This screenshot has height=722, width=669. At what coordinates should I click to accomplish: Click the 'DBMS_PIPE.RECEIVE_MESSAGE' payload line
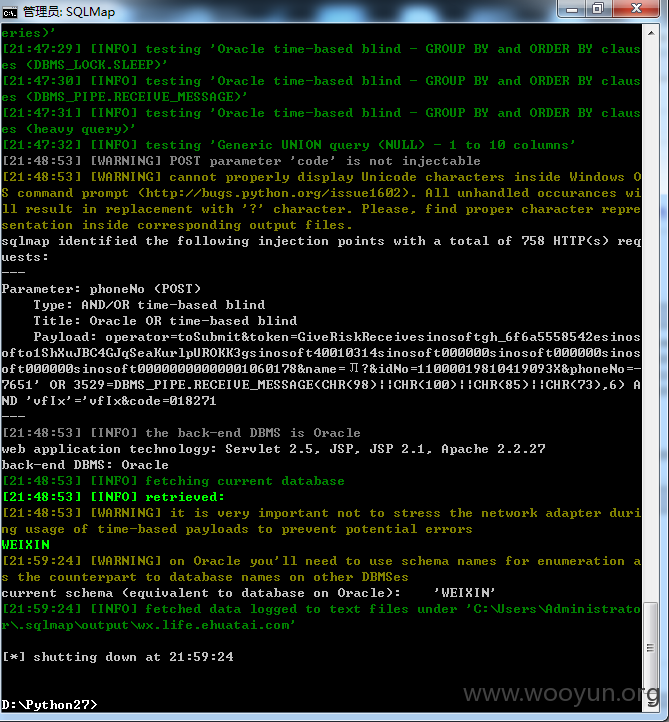pos(321,385)
